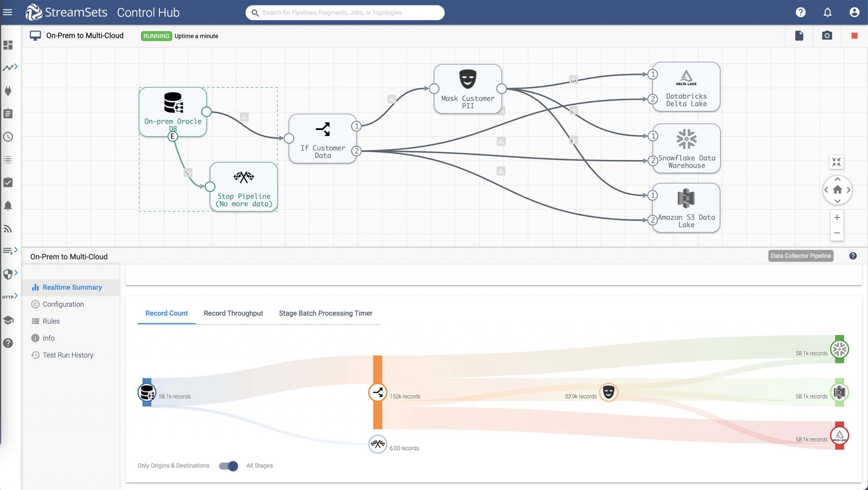Click the search pipelines field
This screenshot has width=868, height=490.
(345, 13)
